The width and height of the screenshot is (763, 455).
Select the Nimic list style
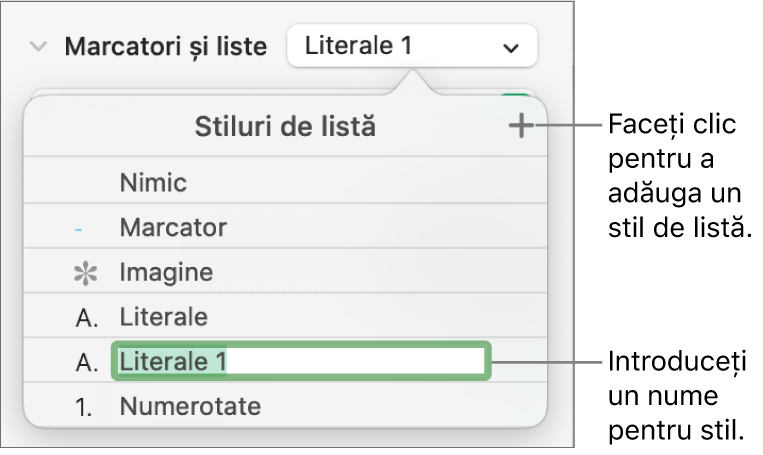point(153,183)
